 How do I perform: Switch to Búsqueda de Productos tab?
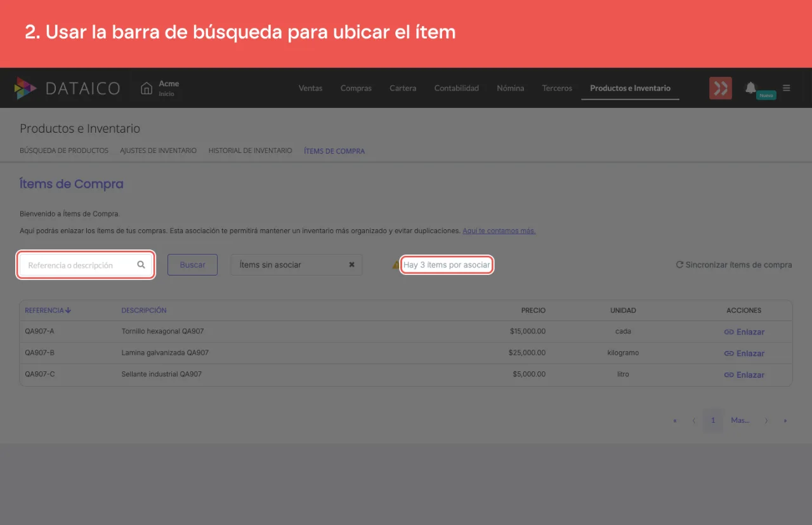pyautogui.click(x=64, y=151)
